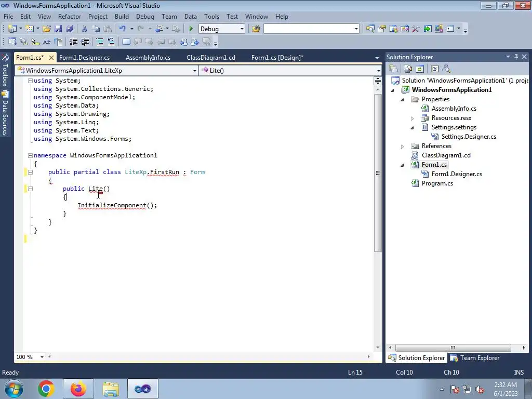Expand the Resources.resx node
The width and height of the screenshot is (532, 399).
412,118
